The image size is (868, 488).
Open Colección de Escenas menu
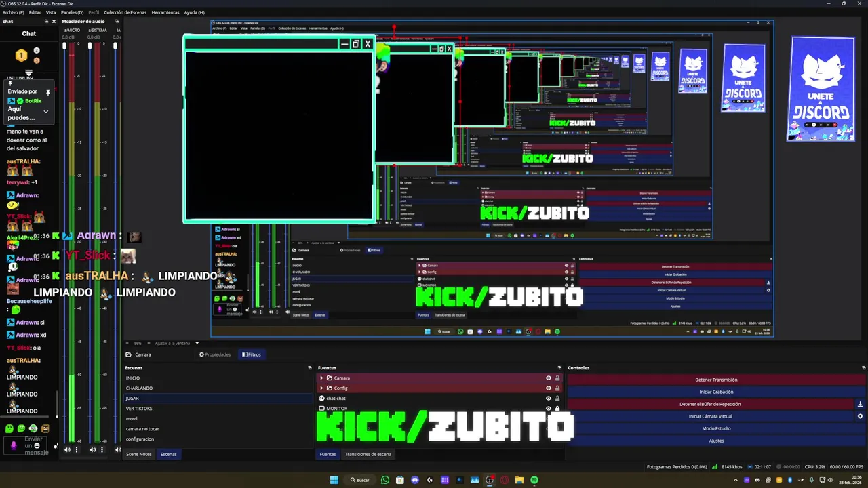(125, 12)
